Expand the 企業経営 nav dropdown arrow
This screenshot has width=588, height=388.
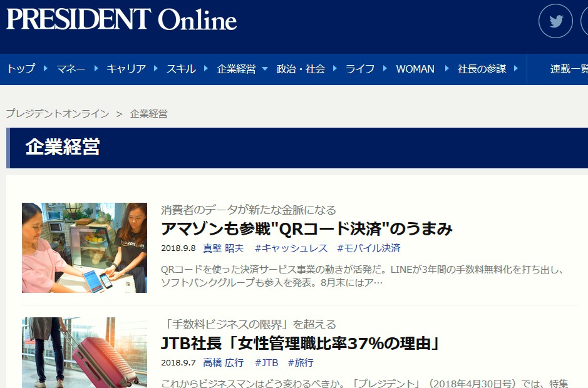click(x=265, y=69)
